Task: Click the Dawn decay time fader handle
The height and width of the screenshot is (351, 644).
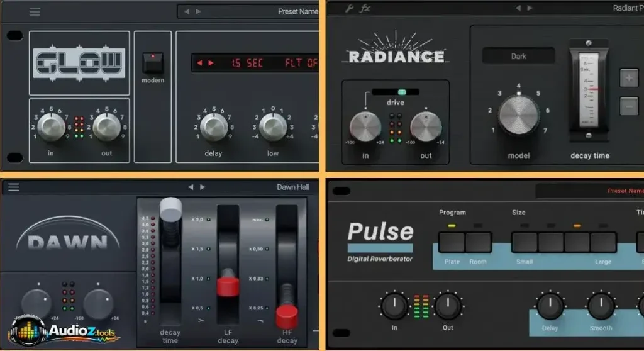Action: (170, 209)
